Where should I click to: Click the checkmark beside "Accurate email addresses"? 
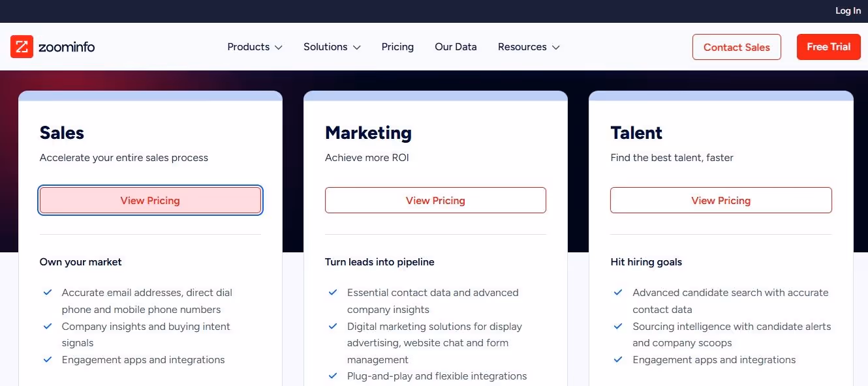pos(48,292)
